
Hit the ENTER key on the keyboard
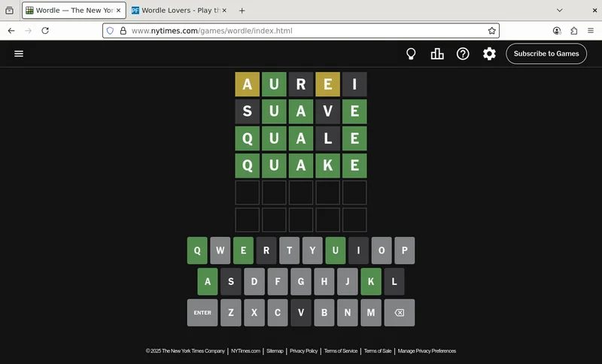tap(202, 313)
